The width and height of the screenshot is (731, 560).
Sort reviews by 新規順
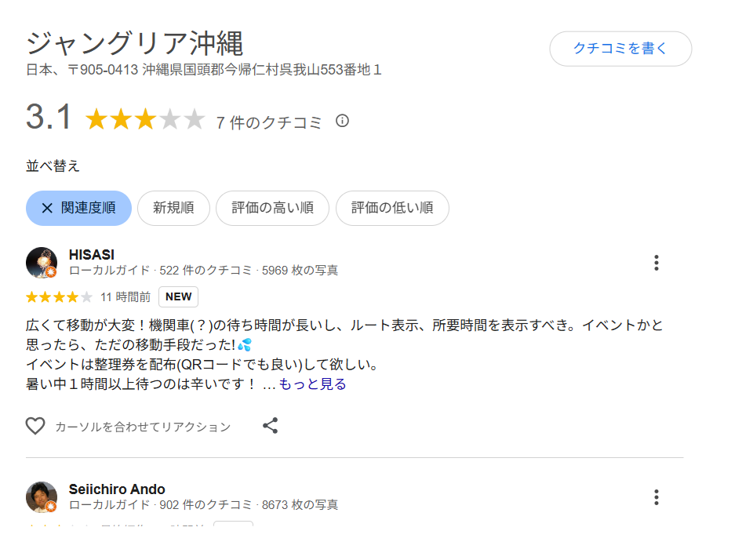(173, 208)
